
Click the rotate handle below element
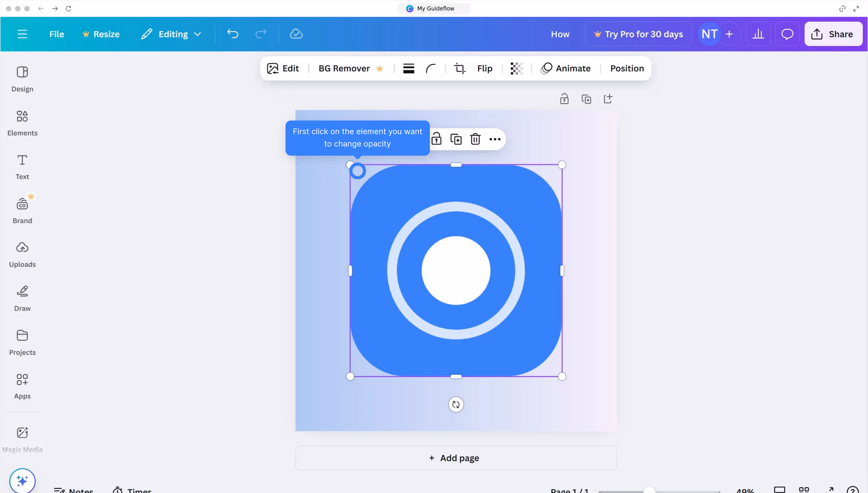tap(456, 404)
